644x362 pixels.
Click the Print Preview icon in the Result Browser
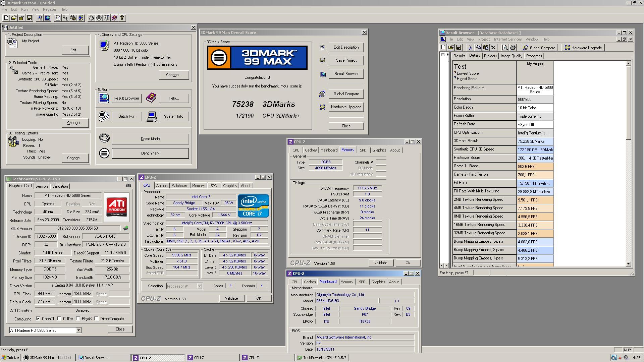pyautogui.click(x=505, y=48)
